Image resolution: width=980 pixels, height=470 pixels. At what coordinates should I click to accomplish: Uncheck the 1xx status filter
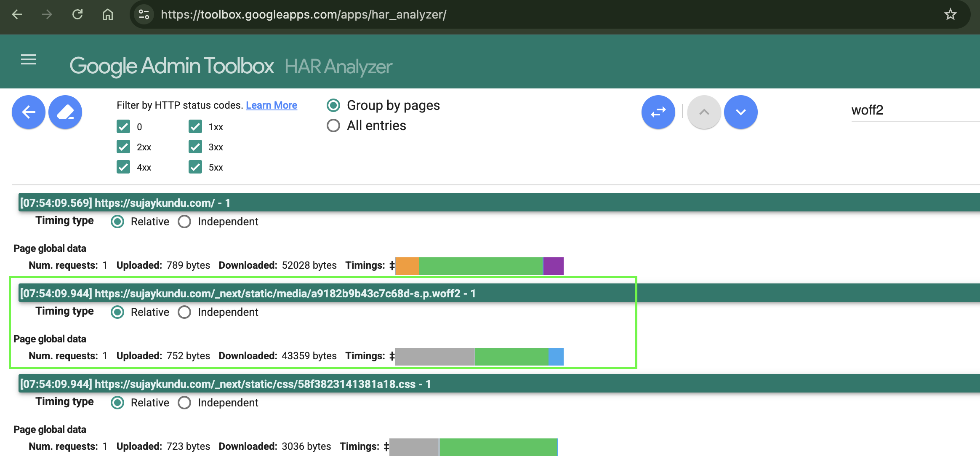[195, 127]
